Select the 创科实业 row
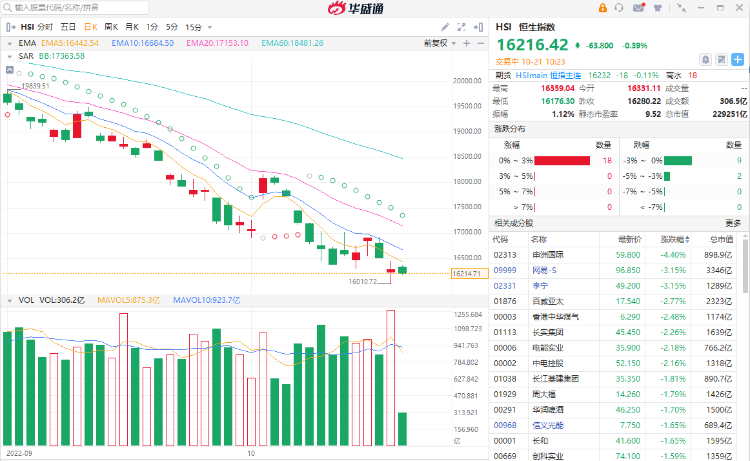This screenshot has width=750, height=461. [615, 456]
